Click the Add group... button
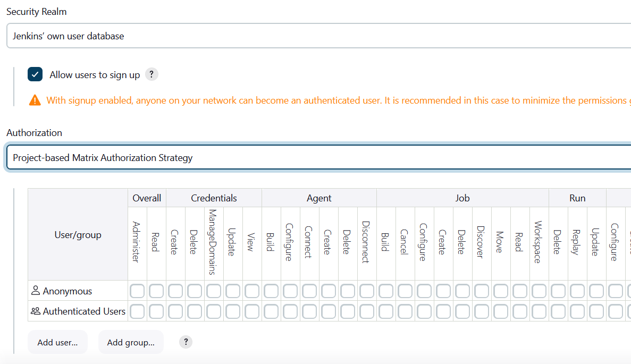The image size is (631, 364). pyautogui.click(x=131, y=342)
